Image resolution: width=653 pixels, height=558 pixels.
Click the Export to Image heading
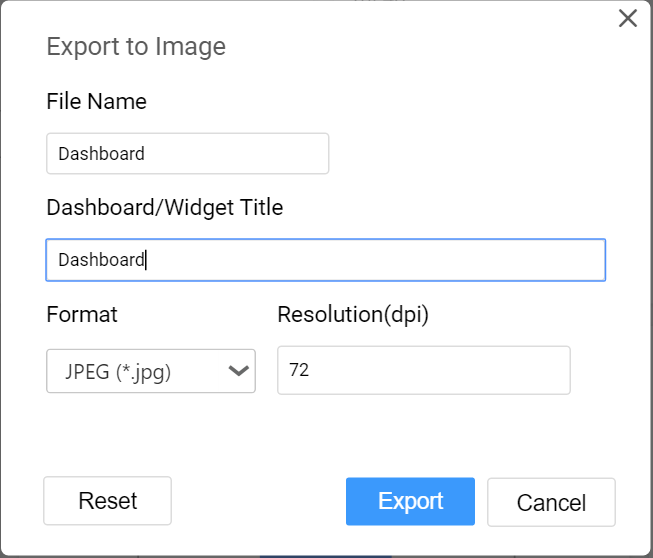(x=136, y=47)
